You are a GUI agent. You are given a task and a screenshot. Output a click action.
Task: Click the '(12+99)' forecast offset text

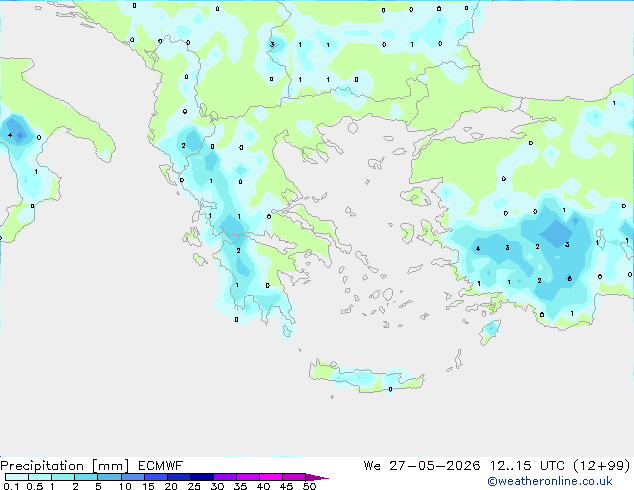602,466
